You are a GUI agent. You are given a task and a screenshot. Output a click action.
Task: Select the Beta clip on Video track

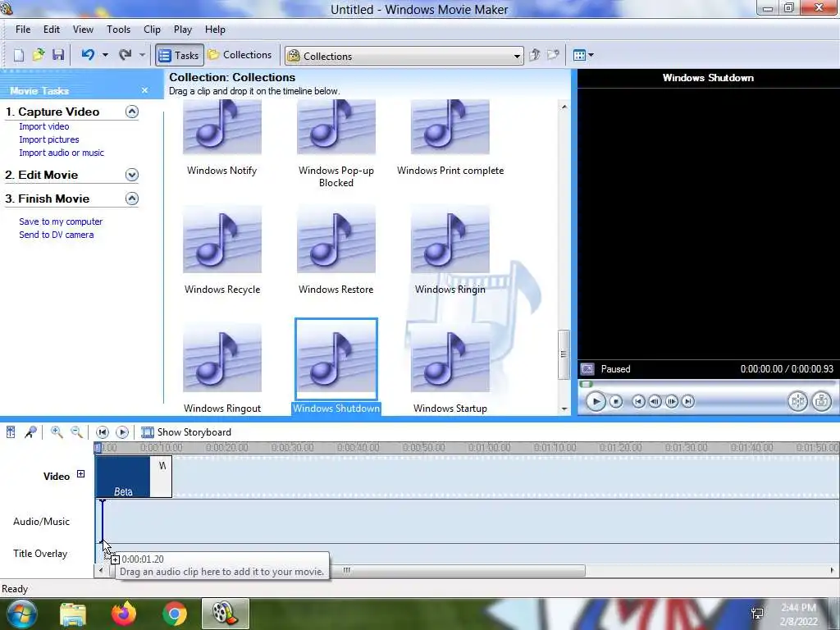pos(123,477)
